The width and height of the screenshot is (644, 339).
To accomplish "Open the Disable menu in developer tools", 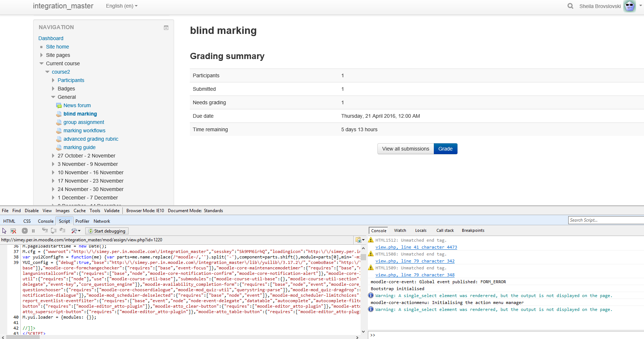I will click(x=32, y=211).
